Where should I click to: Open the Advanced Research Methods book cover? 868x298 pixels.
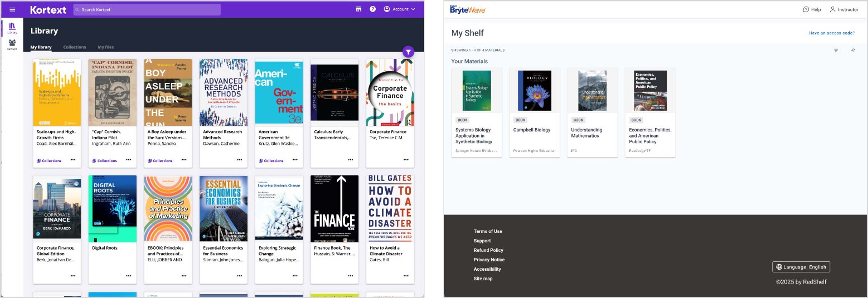tap(223, 92)
